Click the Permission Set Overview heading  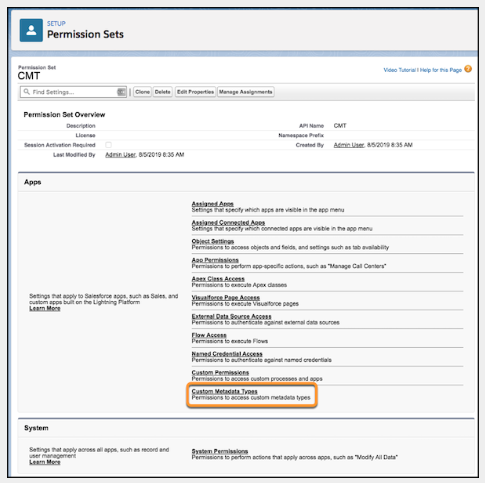64,115
